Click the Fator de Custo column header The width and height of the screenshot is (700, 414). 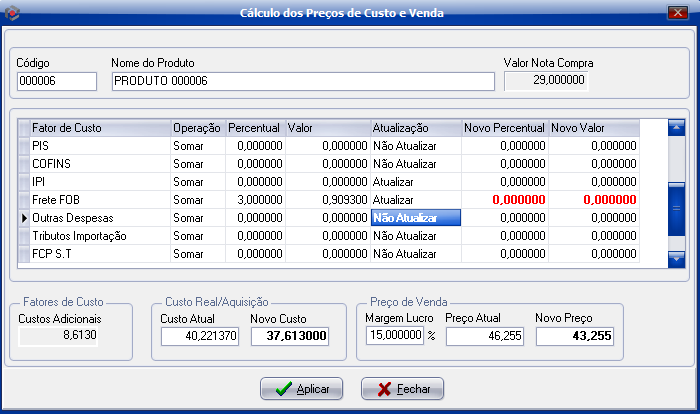point(98,128)
